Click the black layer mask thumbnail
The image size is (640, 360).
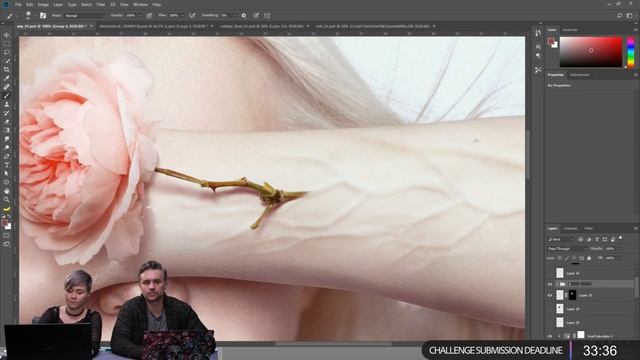coord(572,295)
